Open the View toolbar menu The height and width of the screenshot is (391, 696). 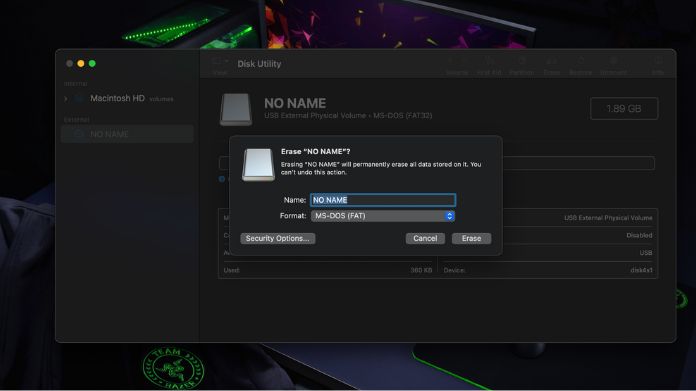pos(220,65)
